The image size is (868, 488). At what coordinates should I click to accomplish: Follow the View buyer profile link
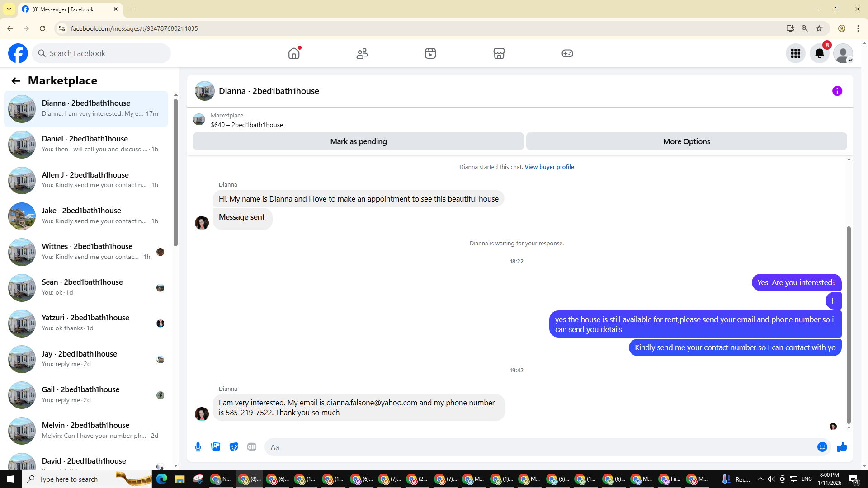[x=549, y=167]
